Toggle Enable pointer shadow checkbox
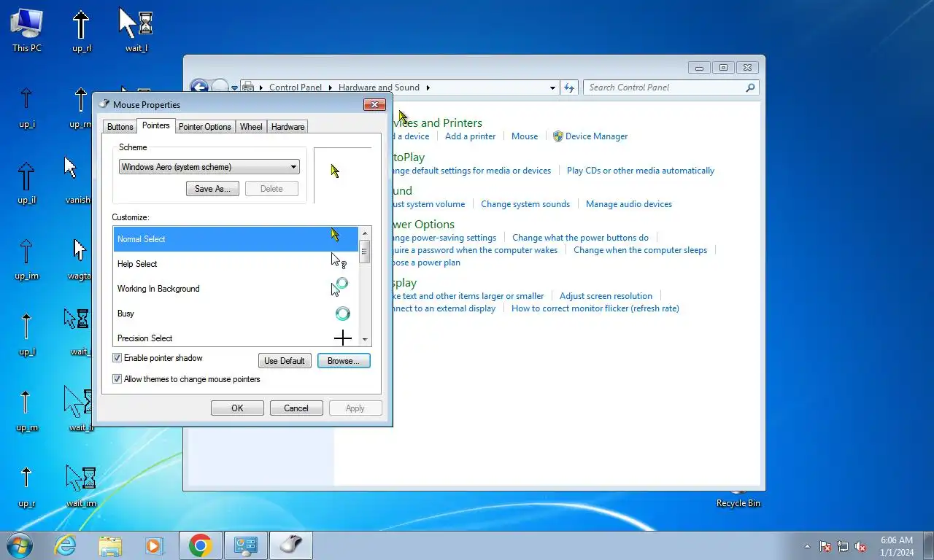934x560 pixels. tap(117, 358)
